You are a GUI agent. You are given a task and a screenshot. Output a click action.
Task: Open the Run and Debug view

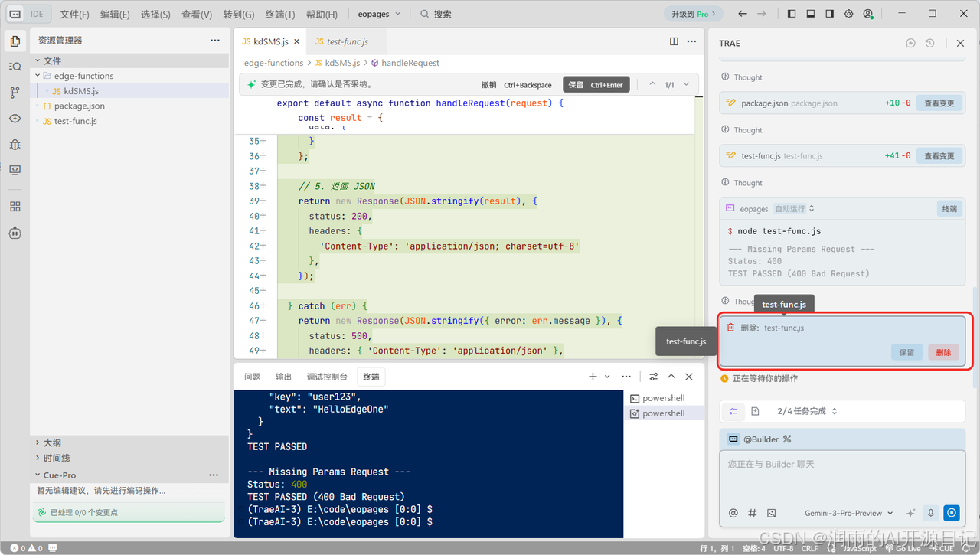[x=15, y=144]
